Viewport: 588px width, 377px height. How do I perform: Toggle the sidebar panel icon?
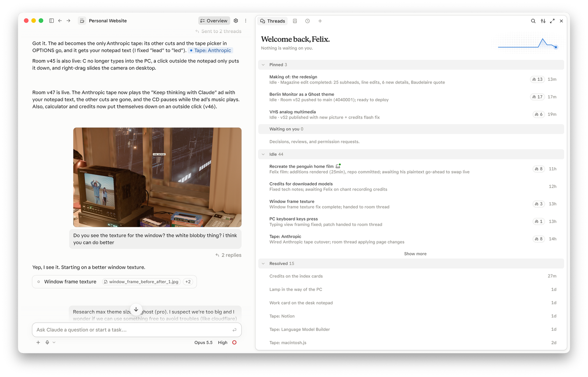point(51,21)
